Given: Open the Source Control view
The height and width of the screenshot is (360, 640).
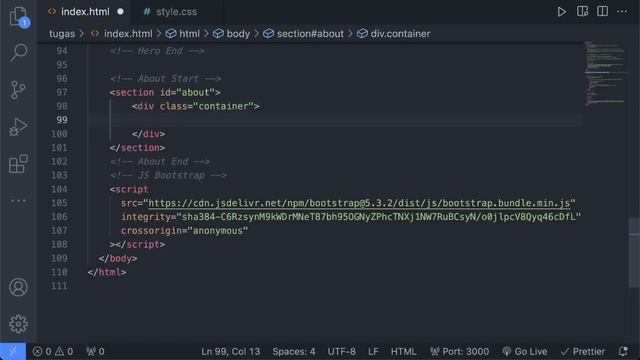Looking at the screenshot, I should coord(18,90).
